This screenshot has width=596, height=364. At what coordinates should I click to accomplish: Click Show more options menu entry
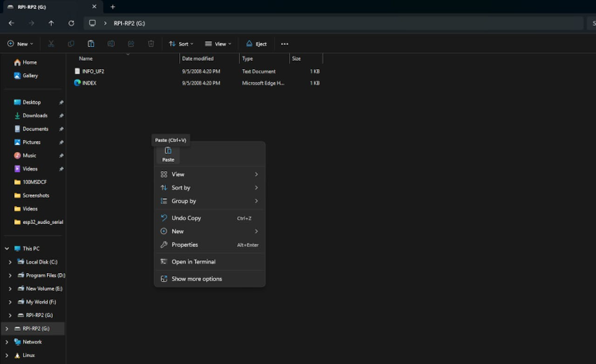point(197,279)
